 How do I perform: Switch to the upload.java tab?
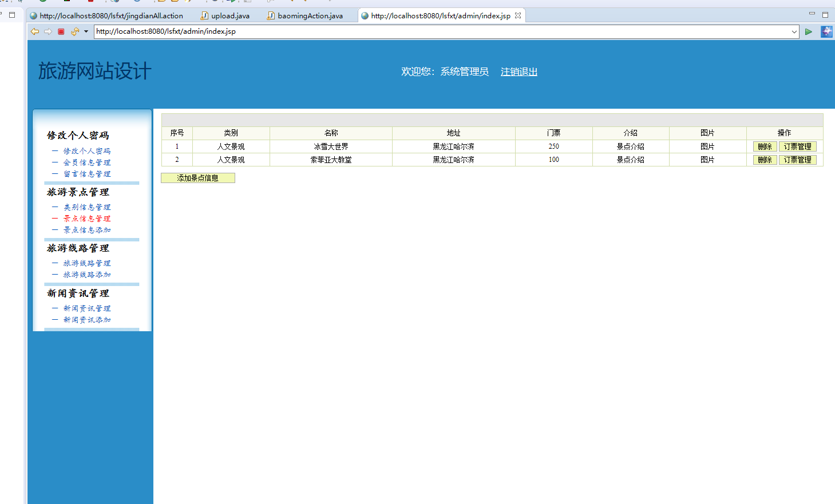229,15
